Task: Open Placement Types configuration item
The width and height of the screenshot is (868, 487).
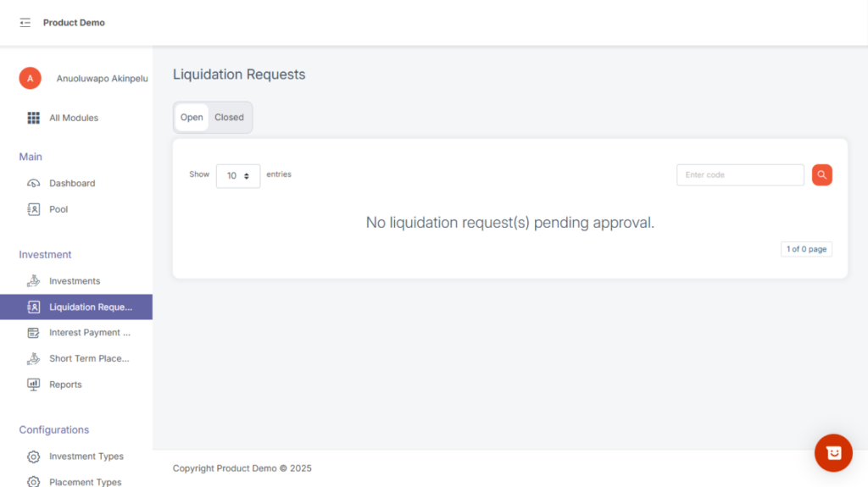Action: (85, 482)
